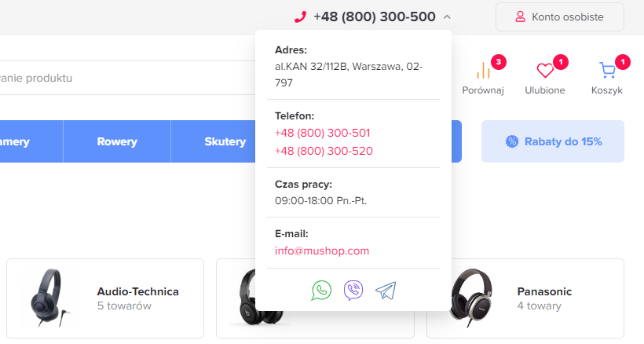Call the number +48 (800) 300-520
The height and width of the screenshot is (344, 644).
pyautogui.click(x=324, y=151)
